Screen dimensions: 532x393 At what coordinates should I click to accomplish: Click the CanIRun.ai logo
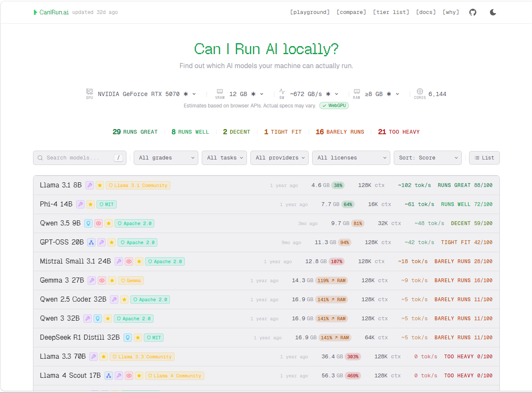(x=51, y=12)
